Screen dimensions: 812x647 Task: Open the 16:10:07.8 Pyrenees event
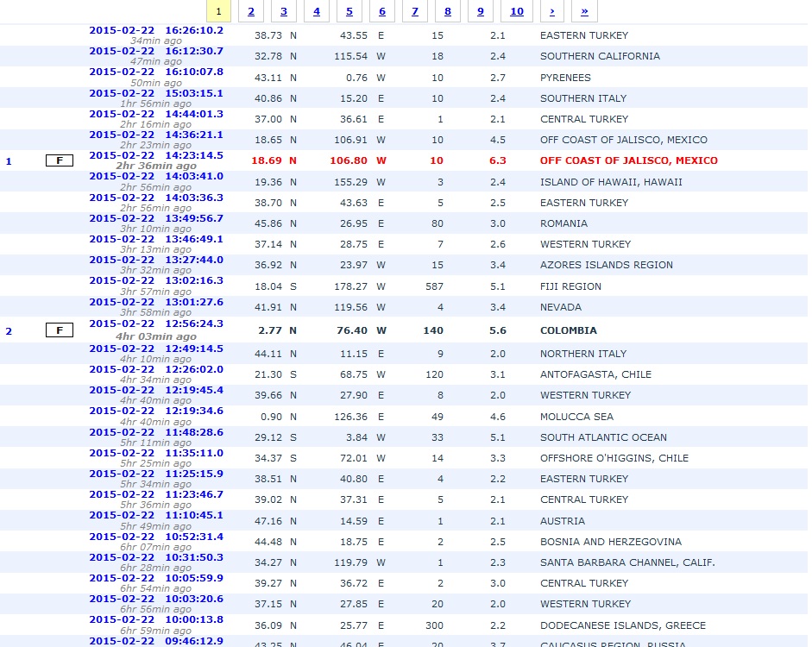(156, 72)
